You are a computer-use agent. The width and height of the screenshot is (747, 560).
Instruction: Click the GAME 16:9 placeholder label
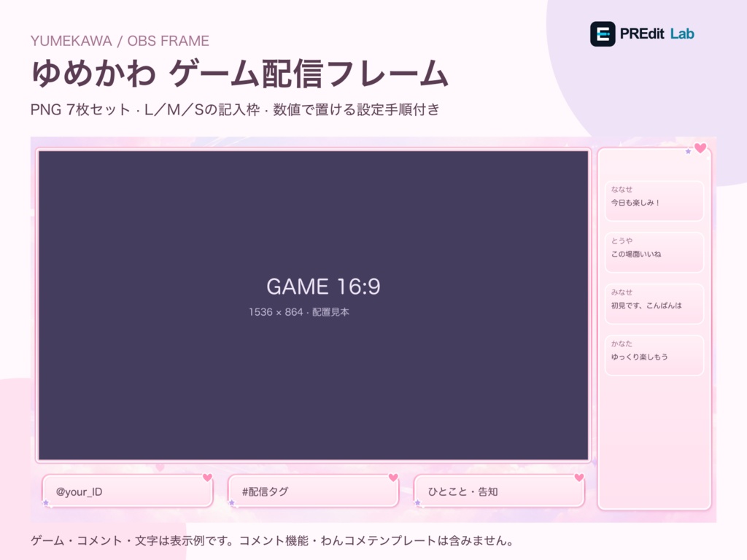pyautogui.click(x=323, y=286)
